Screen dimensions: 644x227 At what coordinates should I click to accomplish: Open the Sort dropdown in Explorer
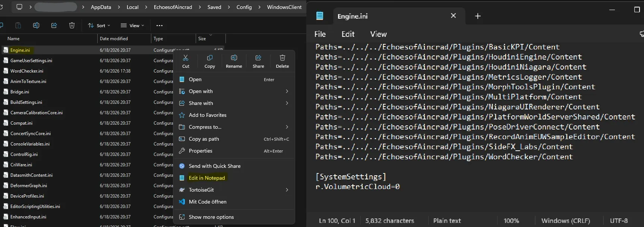(x=99, y=25)
